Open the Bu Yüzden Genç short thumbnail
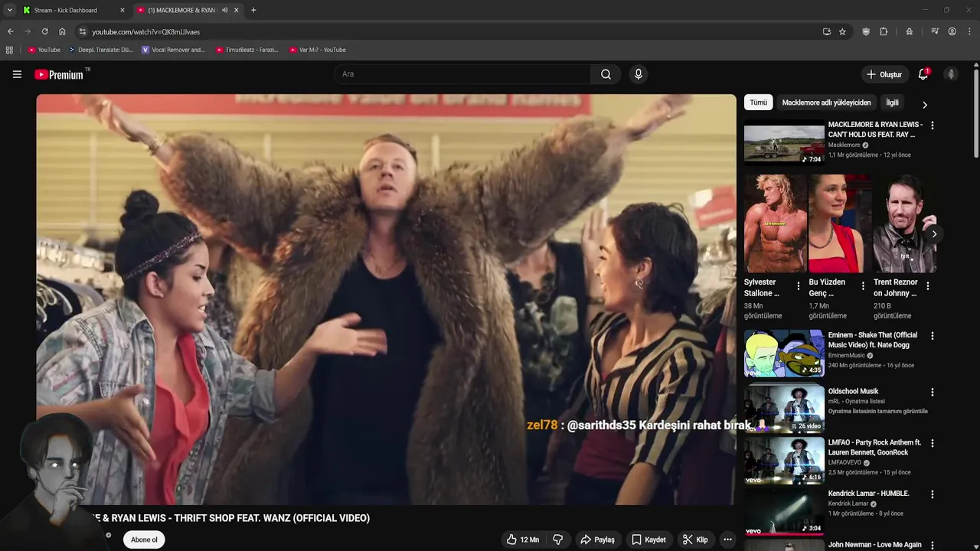 tap(840, 223)
